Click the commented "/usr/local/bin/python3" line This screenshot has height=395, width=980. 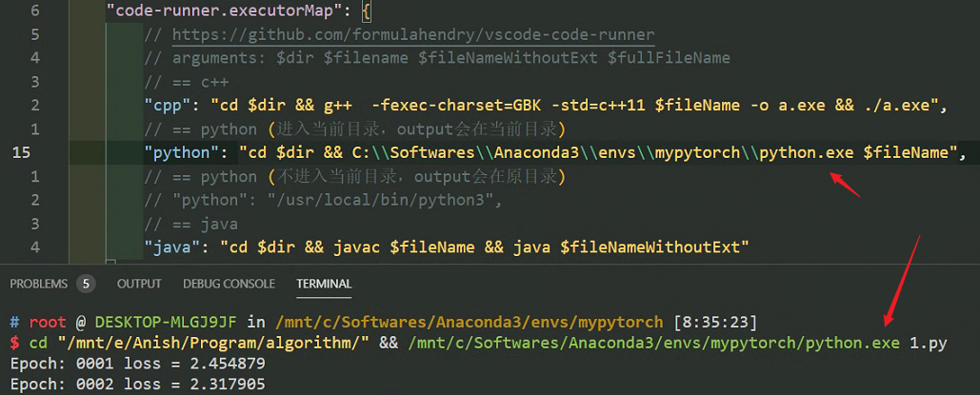(323, 200)
